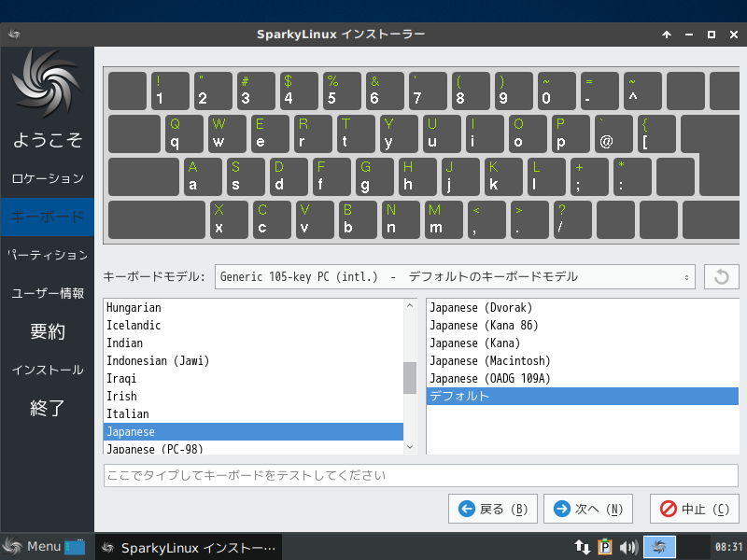Image resolution: width=747 pixels, height=560 pixels.
Task: Open the インストール step in sidebar
Action: pos(48,370)
